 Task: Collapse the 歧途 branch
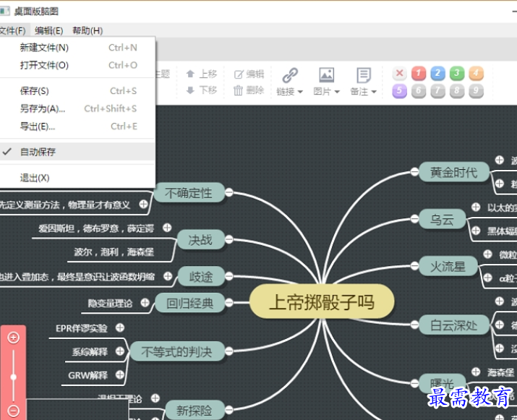228,276
